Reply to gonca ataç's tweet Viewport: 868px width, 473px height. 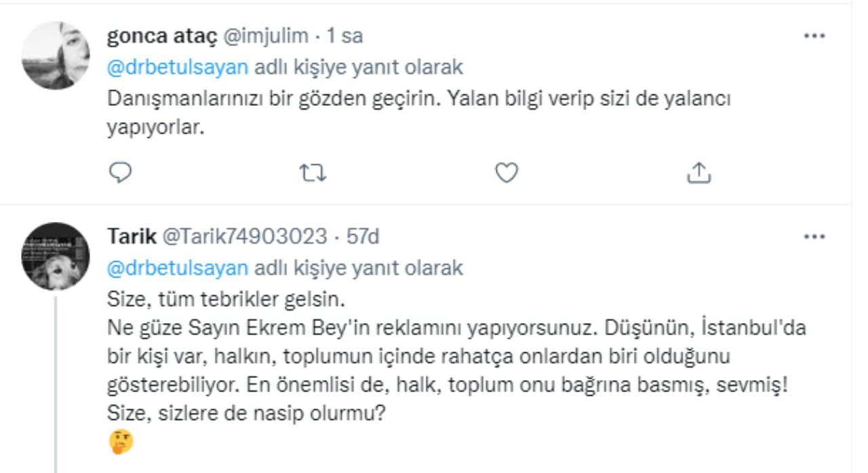(x=120, y=174)
